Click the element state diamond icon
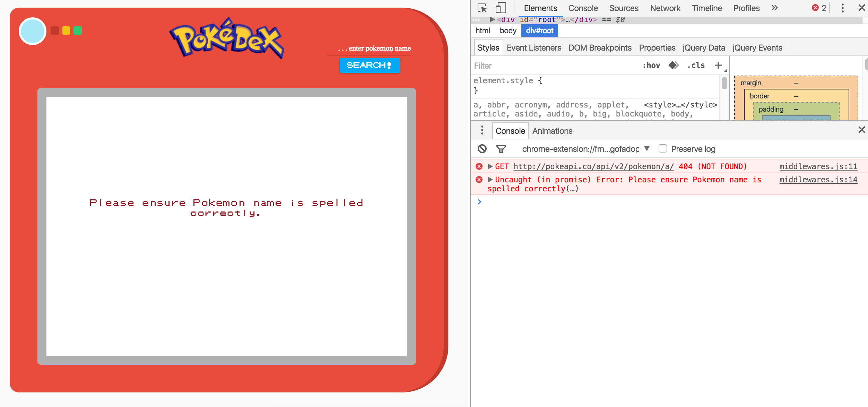This screenshot has width=868, height=407. 673,65
